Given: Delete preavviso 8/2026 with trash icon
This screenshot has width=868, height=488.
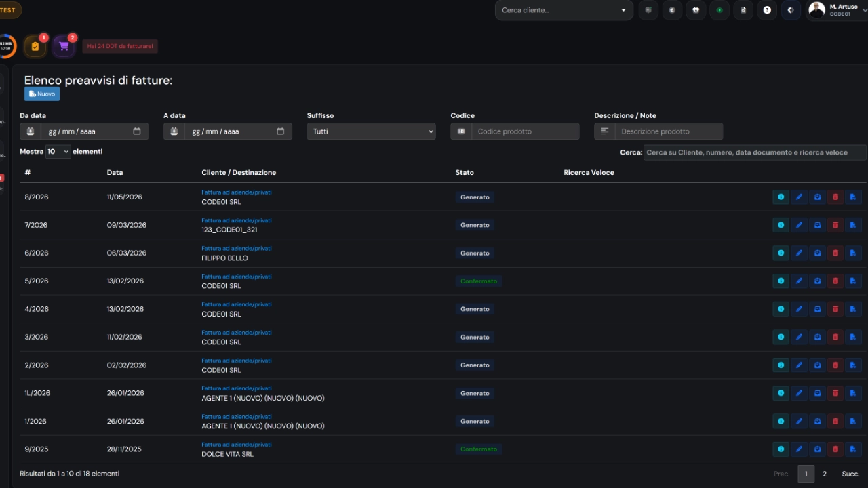Looking at the screenshot, I should 835,197.
